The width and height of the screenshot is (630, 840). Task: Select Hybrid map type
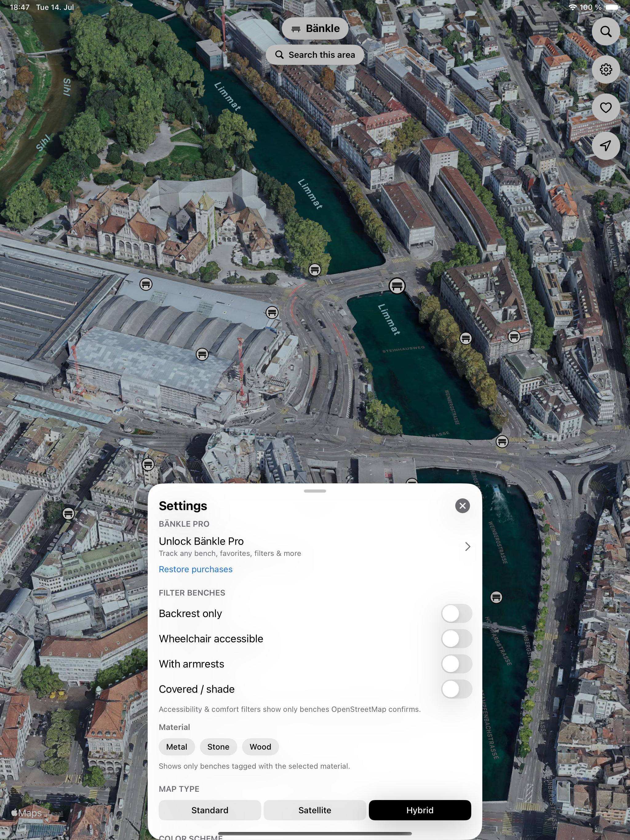point(420,810)
